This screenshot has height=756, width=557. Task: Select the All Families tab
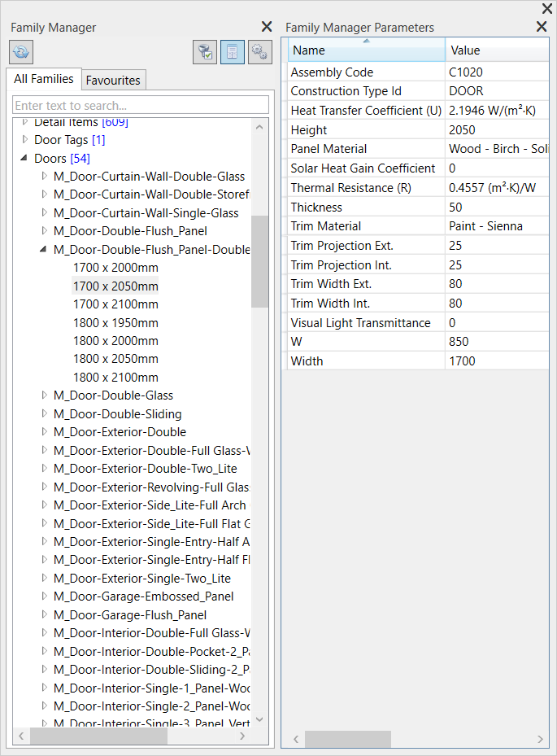pos(44,79)
